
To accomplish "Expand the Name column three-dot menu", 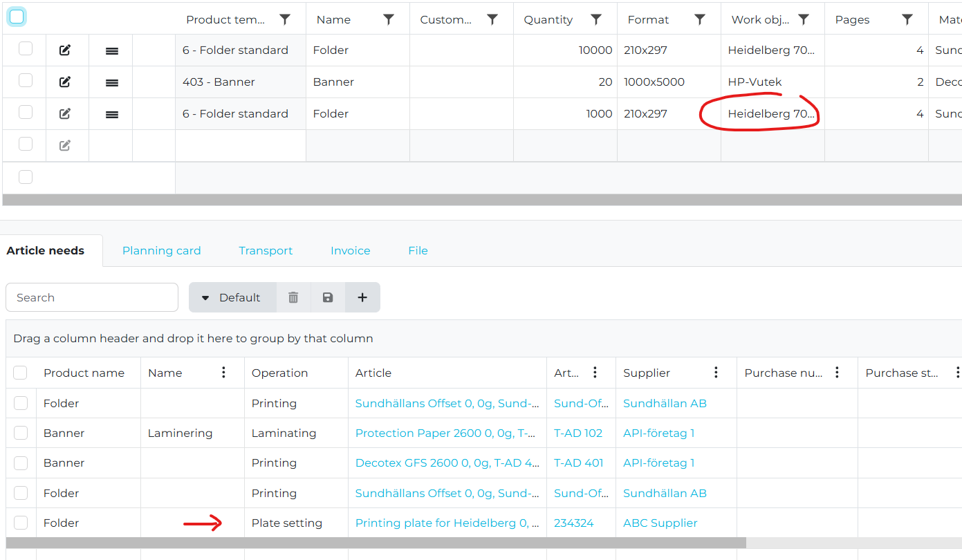I will tap(223, 373).
